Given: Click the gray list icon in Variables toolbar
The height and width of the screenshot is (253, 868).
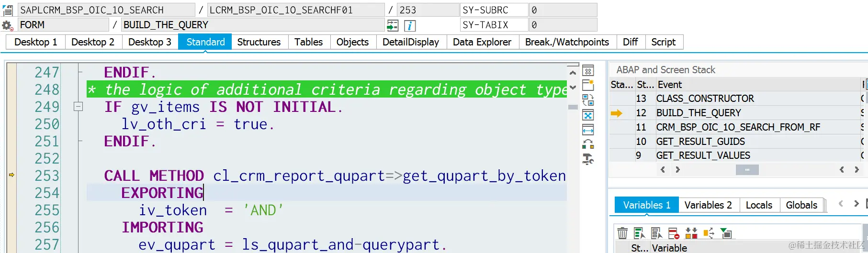Looking at the screenshot, I should (656, 233).
